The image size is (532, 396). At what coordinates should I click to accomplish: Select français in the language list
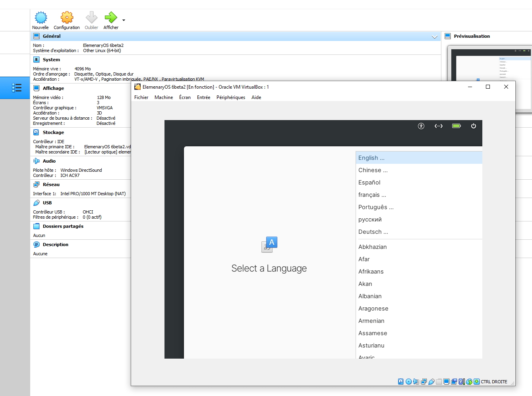[x=419, y=195]
